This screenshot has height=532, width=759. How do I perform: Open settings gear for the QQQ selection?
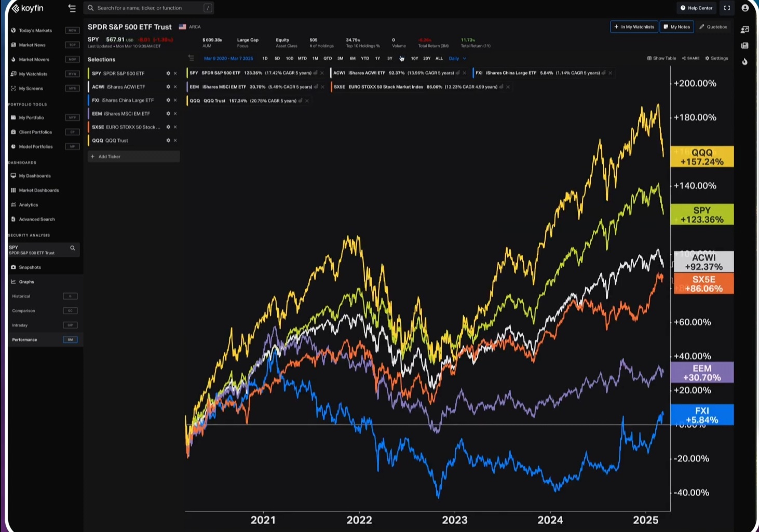pyautogui.click(x=168, y=141)
